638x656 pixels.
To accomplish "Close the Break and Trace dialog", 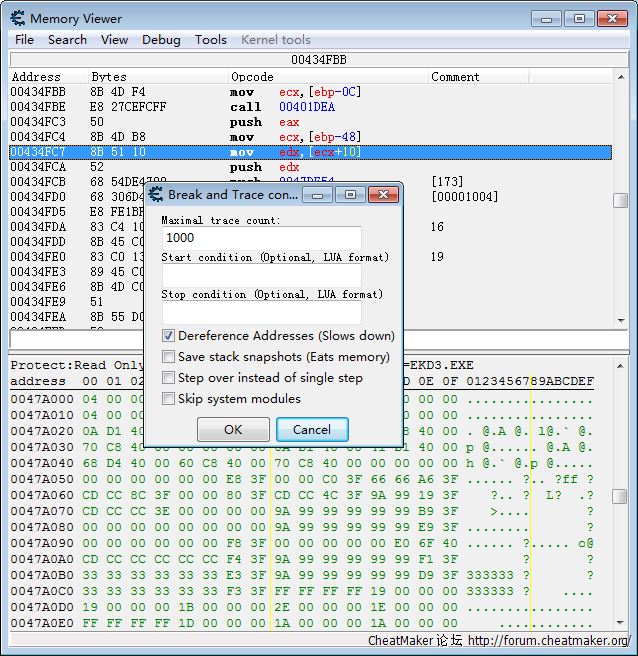I will pyautogui.click(x=380, y=194).
